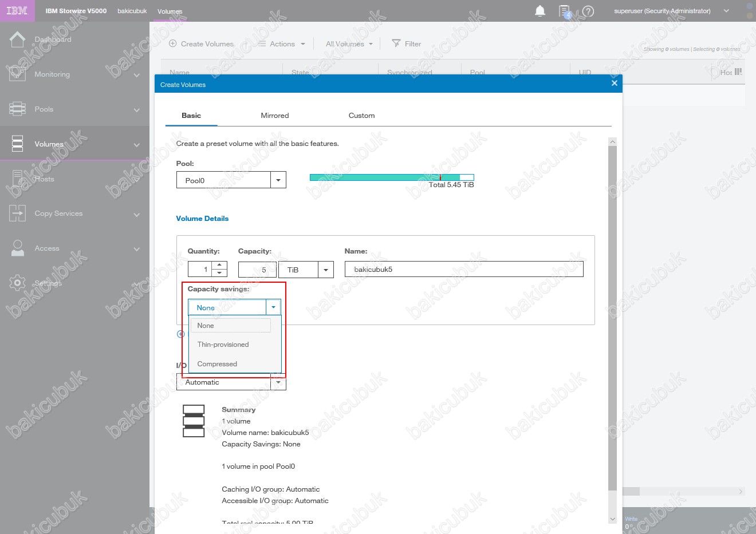Select Thin-provisioned option
The image size is (756, 534).
223,345
